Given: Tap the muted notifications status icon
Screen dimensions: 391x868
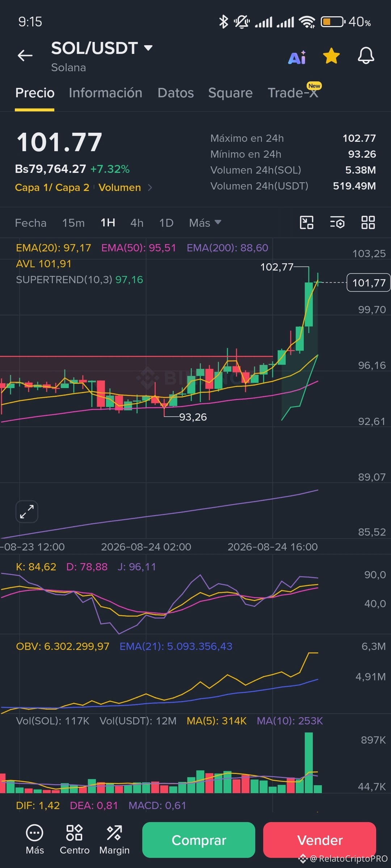Looking at the screenshot, I should tap(241, 22).
